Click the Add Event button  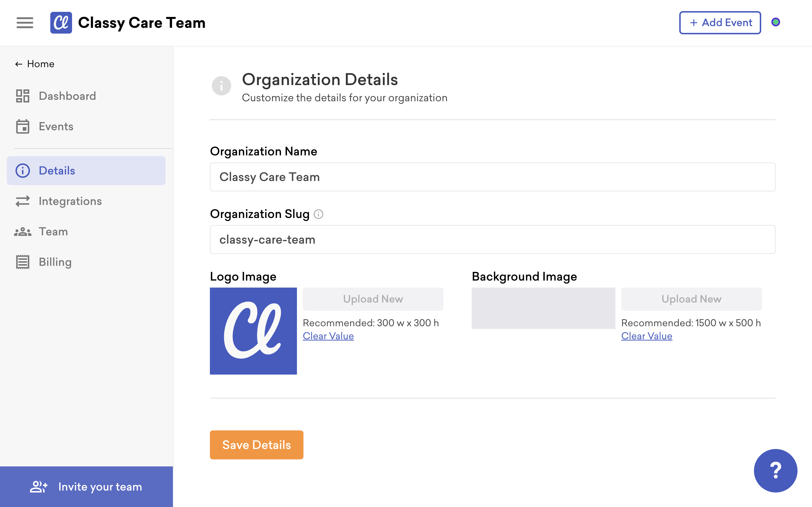click(x=720, y=23)
